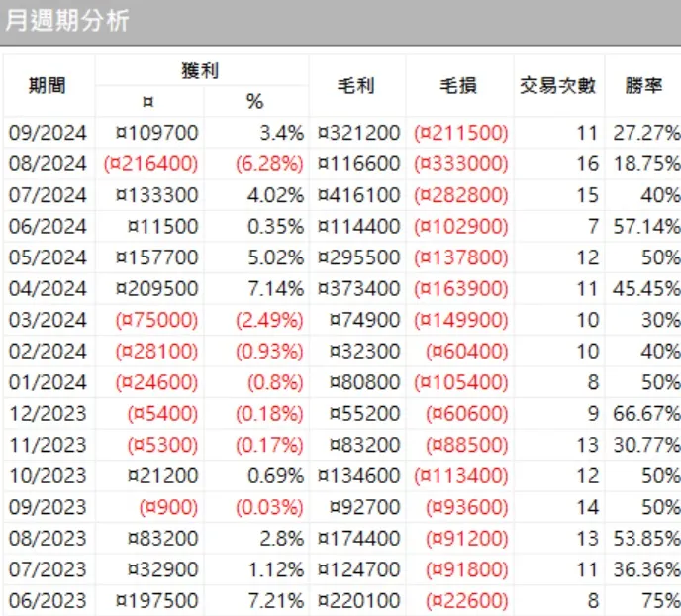
Task: Click trade count 16 in 08/2024 row
Action: 588,163
